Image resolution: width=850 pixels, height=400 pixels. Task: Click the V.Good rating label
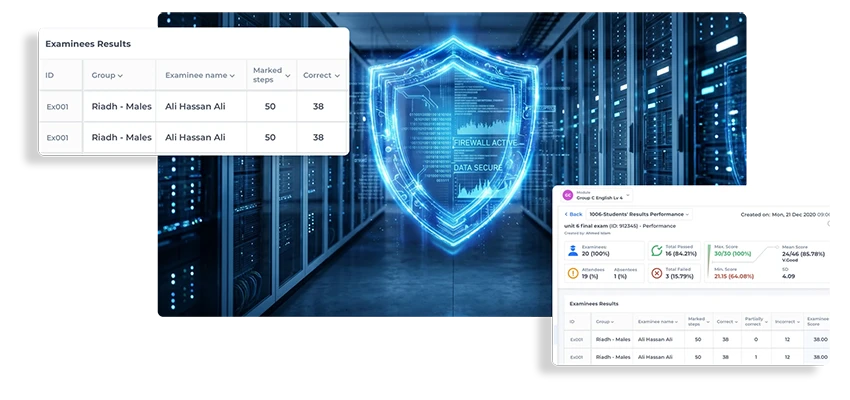click(x=790, y=260)
